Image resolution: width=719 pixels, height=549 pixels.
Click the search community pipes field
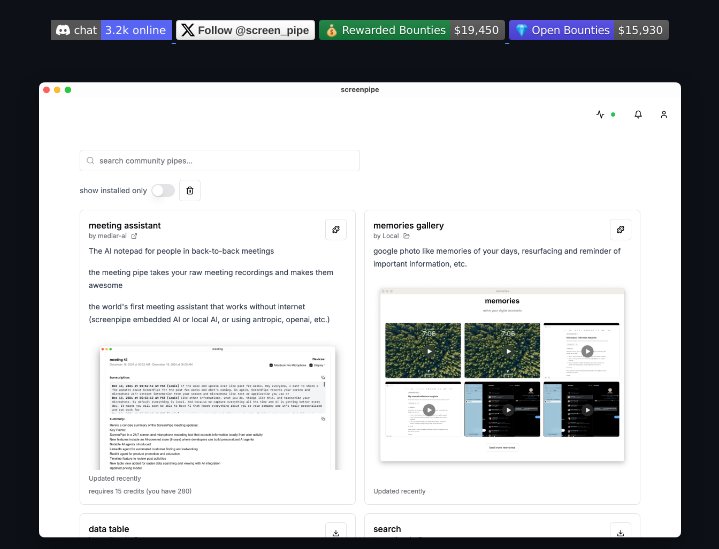tap(220, 160)
